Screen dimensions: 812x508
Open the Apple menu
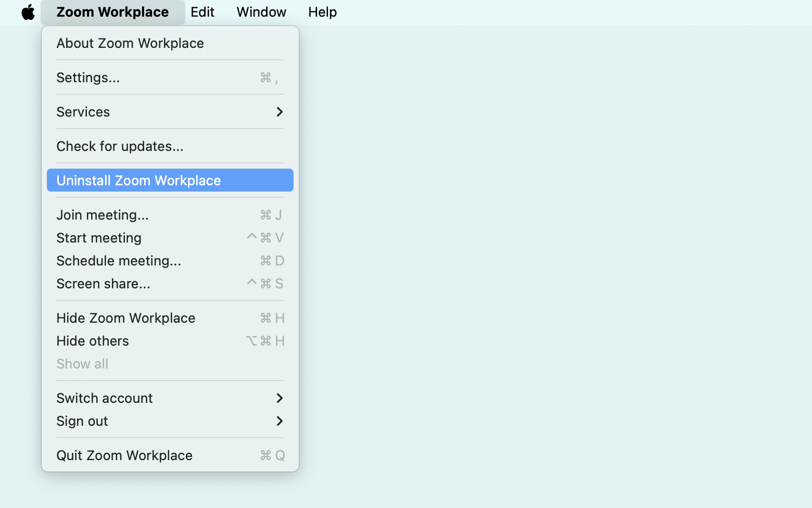(28, 12)
